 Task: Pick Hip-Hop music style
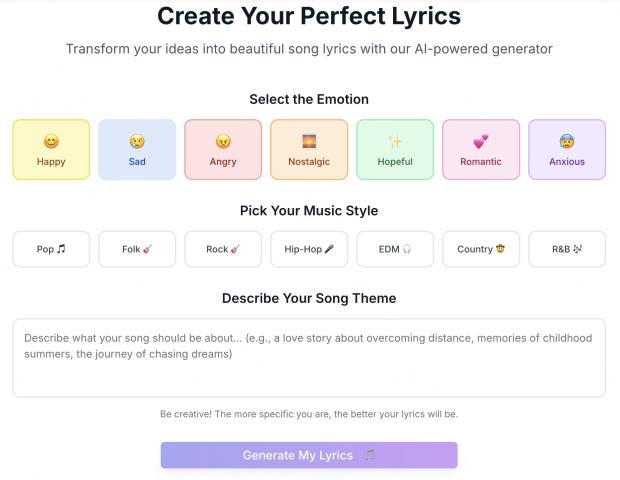pos(309,249)
